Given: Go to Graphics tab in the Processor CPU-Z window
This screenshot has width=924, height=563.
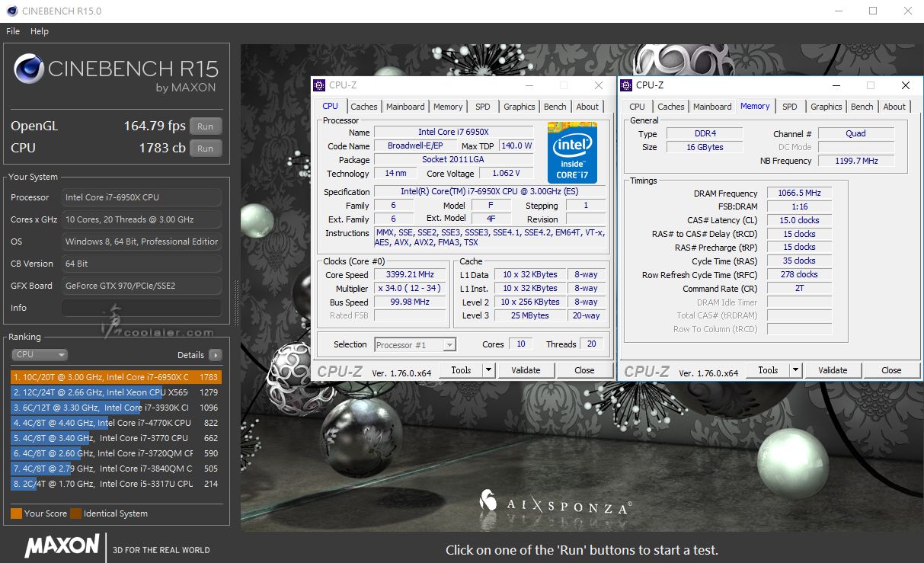Looking at the screenshot, I should coord(520,107).
